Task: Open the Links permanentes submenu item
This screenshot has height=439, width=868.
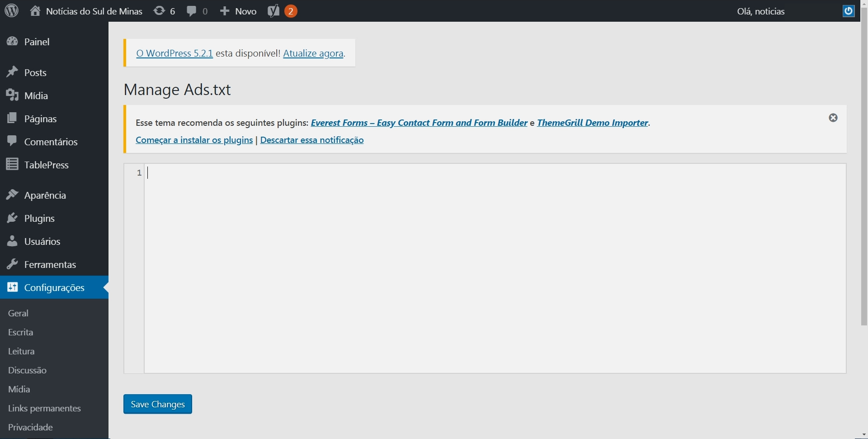Action: click(x=44, y=408)
